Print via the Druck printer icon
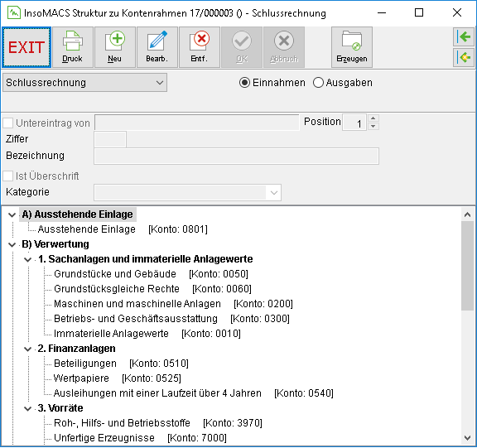Screen dimensions: 477x448 click(73, 47)
